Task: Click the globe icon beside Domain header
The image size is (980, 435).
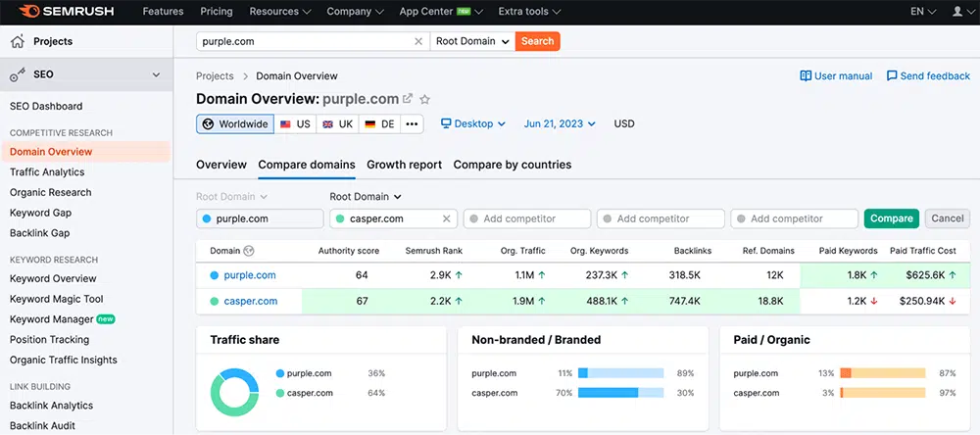Action: click(249, 251)
